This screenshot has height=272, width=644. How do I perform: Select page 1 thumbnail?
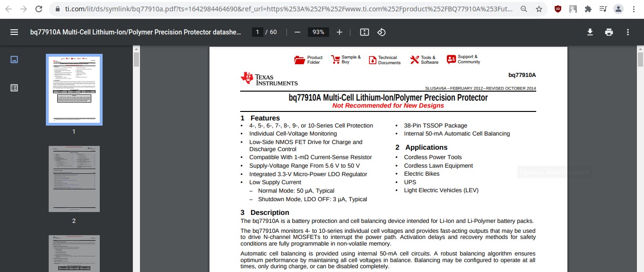74,90
